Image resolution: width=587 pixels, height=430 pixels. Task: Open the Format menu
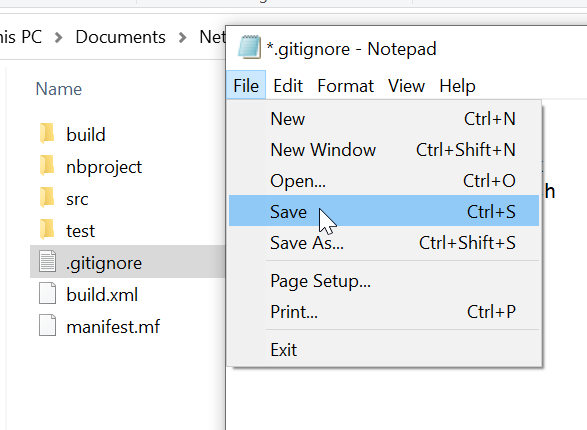click(345, 86)
